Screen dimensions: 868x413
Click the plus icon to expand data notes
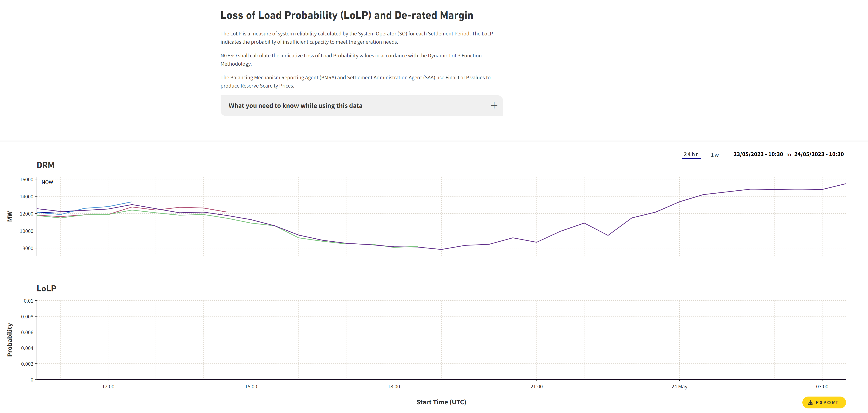pyautogui.click(x=494, y=105)
